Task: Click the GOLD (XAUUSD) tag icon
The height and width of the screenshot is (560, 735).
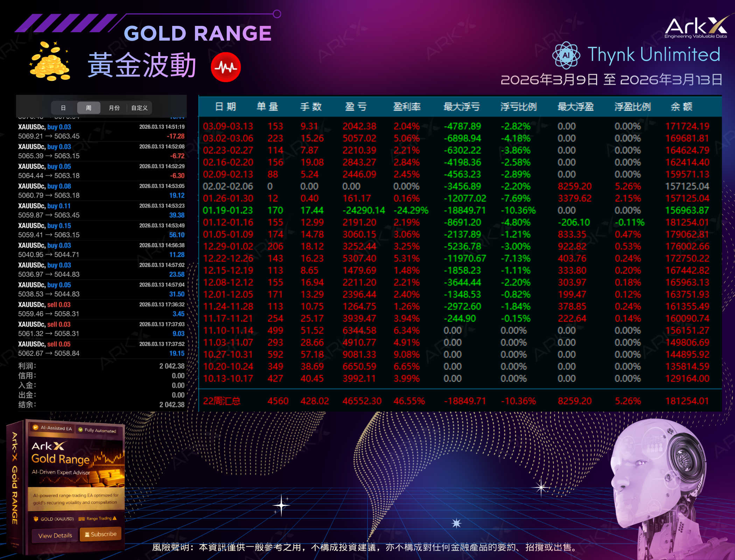Action: (36, 519)
